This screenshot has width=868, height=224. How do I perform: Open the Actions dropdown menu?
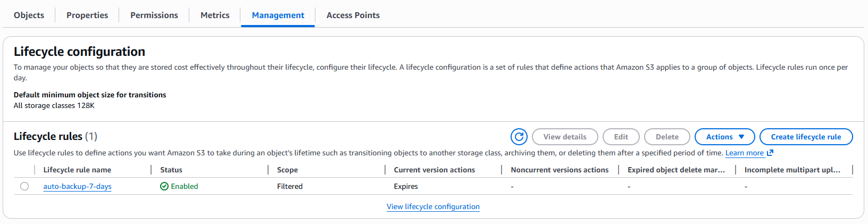[724, 137]
